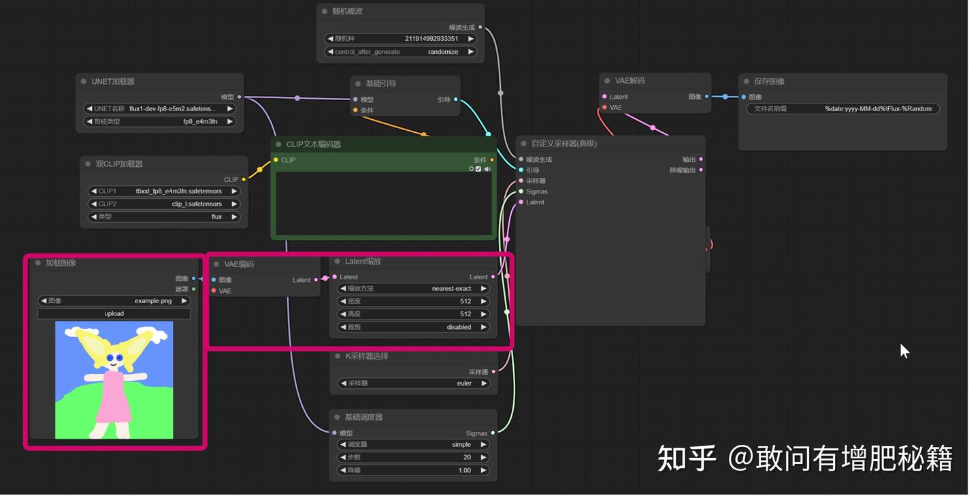Screen dimensions: 980x500
Task: Click the upload button in 加载图像
Action: (x=114, y=313)
